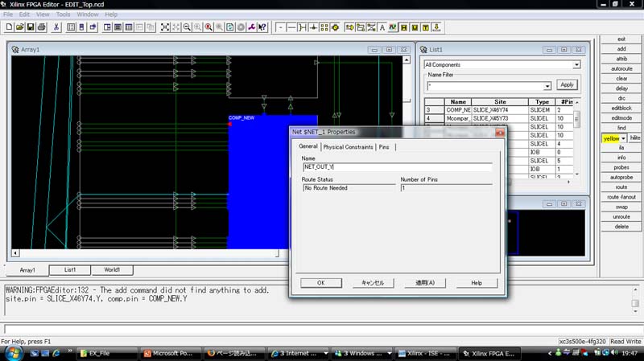Open the Window menu

[88, 14]
